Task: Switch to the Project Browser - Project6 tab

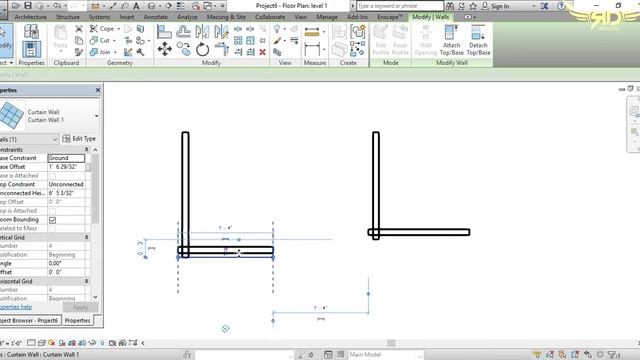Action: point(30,321)
